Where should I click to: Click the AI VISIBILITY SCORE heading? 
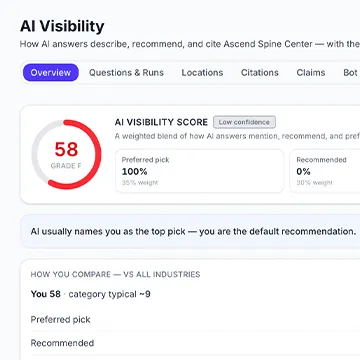click(x=161, y=122)
